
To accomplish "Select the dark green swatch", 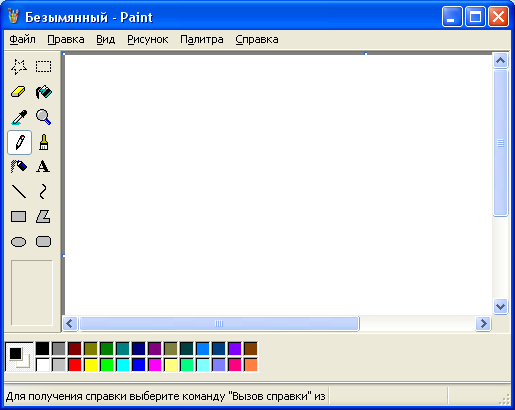I will 107,349.
